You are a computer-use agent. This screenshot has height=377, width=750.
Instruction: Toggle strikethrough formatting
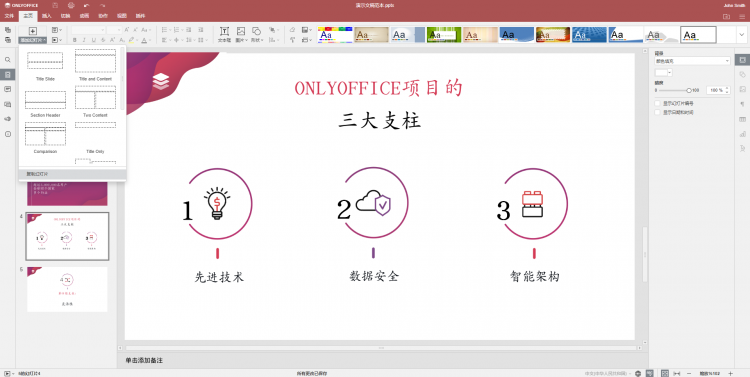coord(103,40)
